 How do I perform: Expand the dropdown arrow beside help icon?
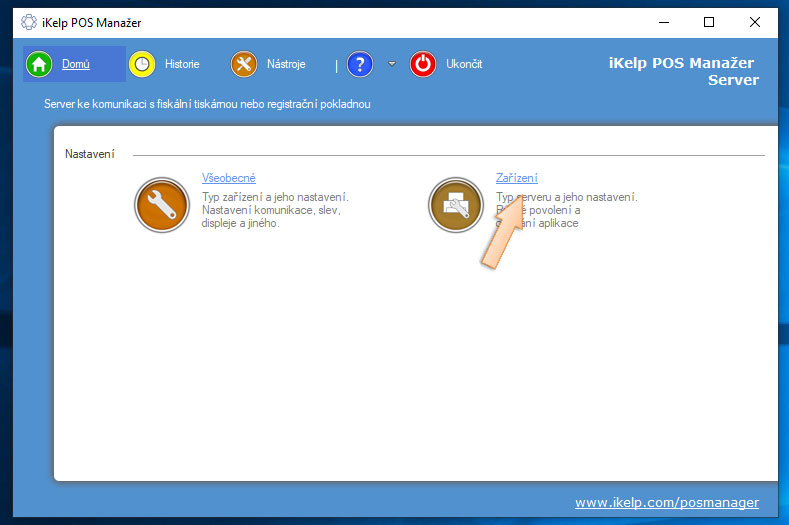(392, 64)
